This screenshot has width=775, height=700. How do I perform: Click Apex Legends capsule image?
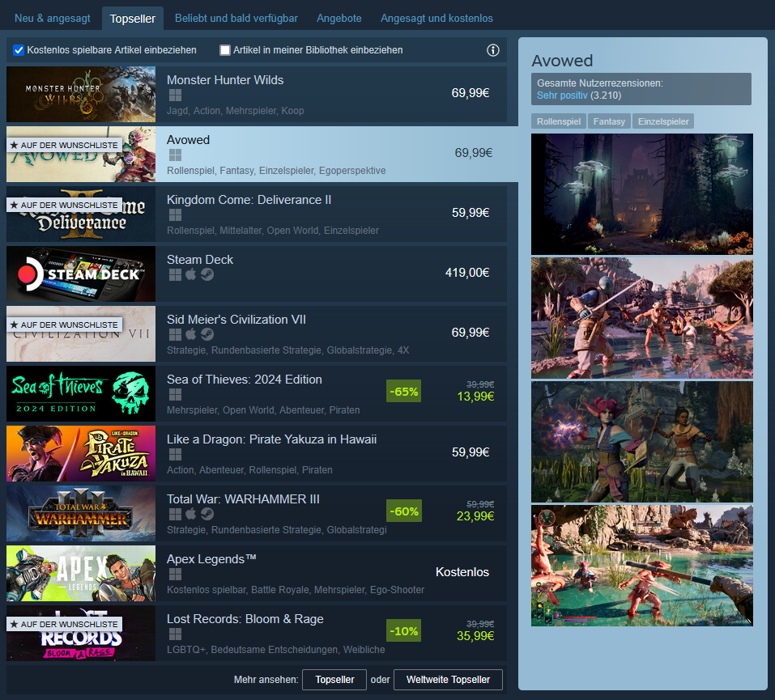pyautogui.click(x=81, y=573)
